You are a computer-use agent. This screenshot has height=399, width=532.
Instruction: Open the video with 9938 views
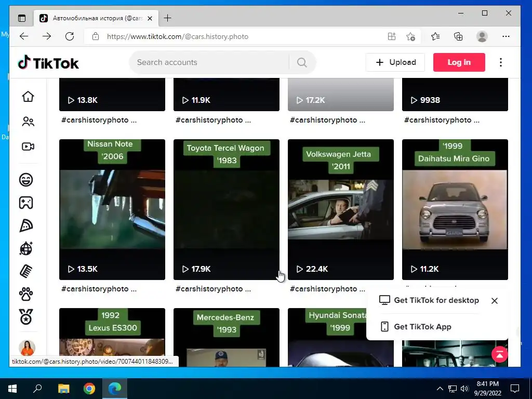click(455, 95)
